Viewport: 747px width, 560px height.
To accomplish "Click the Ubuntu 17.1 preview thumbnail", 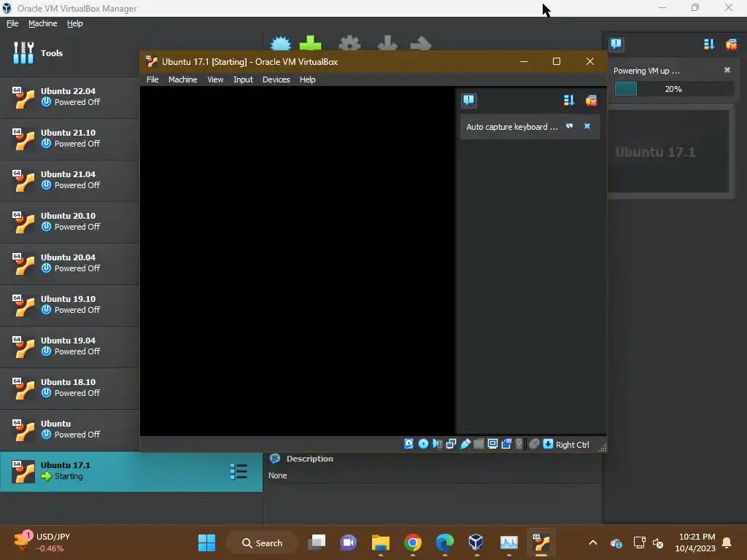I will pos(668,152).
